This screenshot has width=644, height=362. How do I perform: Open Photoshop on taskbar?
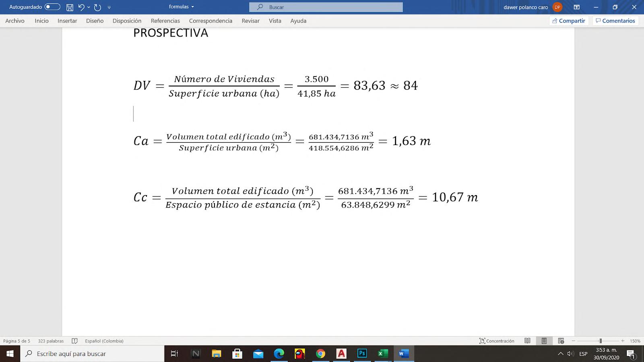coord(362,354)
